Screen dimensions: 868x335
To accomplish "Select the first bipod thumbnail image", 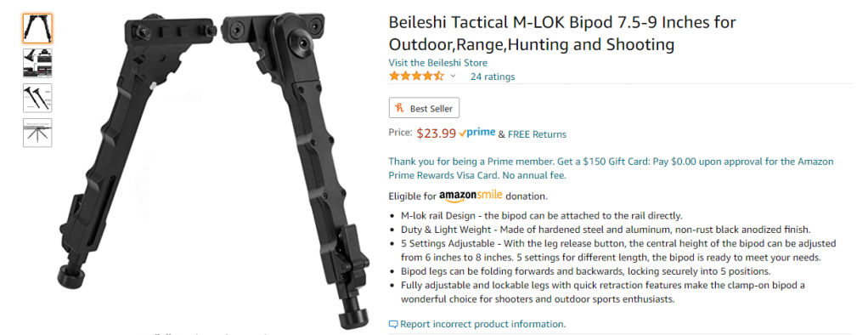I will click(37, 28).
